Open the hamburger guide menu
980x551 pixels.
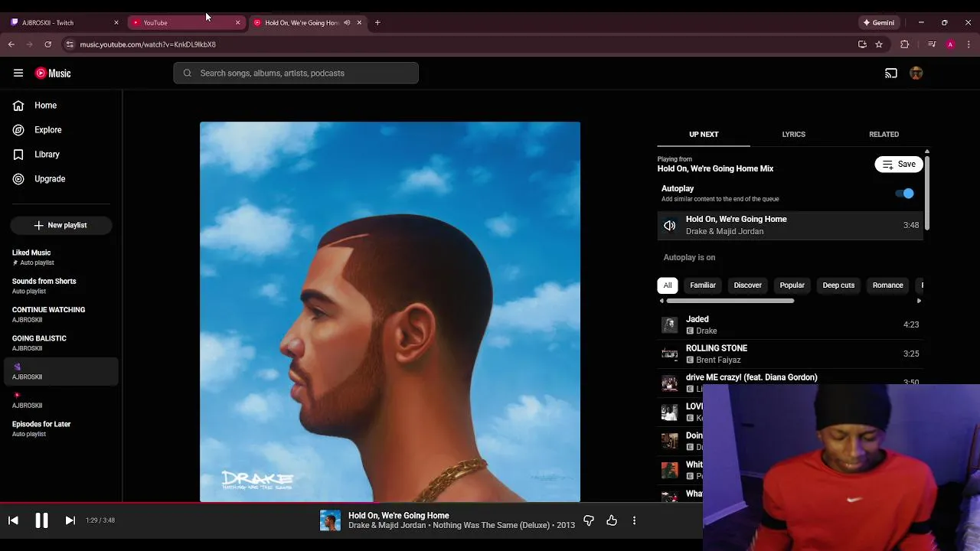coord(18,73)
